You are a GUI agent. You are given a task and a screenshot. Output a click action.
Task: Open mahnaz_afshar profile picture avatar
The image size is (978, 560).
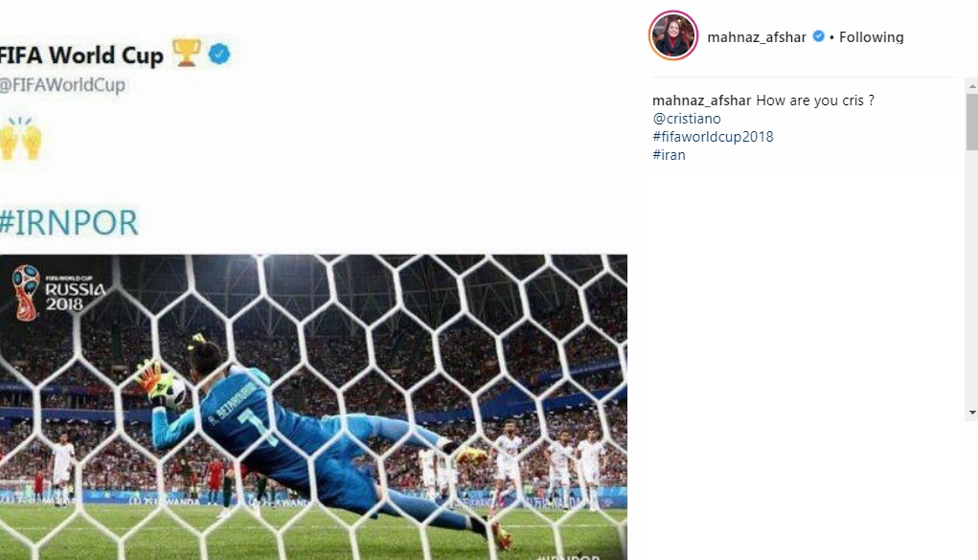click(x=673, y=35)
